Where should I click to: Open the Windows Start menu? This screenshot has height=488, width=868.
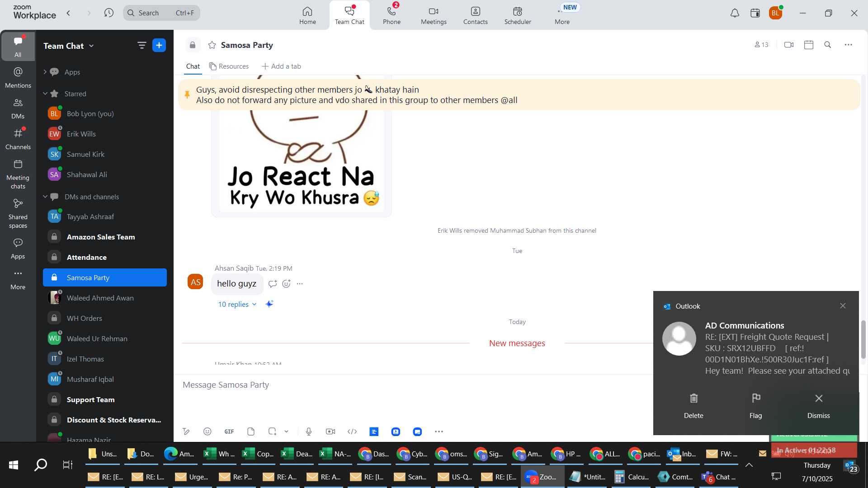click(x=14, y=465)
